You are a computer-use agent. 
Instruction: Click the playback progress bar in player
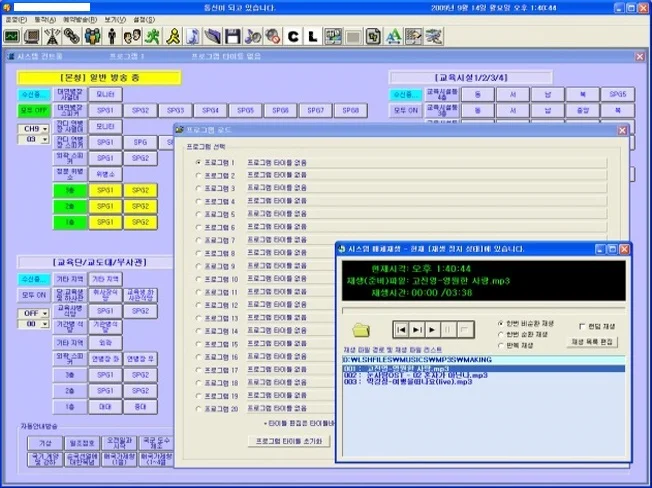click(x=485, y=307)
